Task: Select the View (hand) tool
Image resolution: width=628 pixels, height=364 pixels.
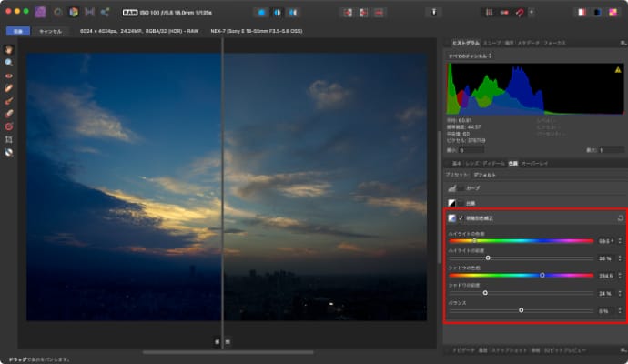Action: coord(9,49)
